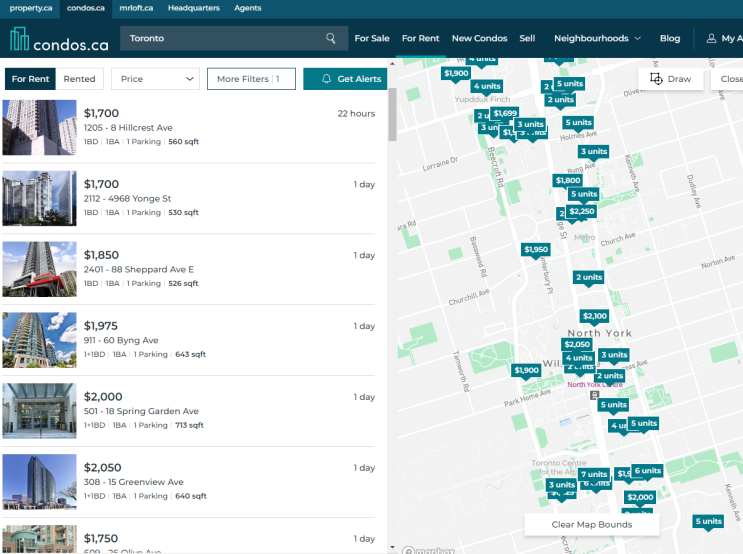The width and height of the screenshot is (743, 554).
Task: Click the 2 units marker on Yonge
Action: [589, 277]
